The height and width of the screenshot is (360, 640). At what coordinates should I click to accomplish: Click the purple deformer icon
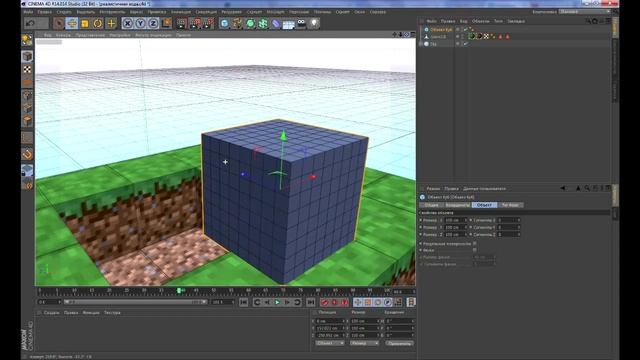(x=276, y=23)
